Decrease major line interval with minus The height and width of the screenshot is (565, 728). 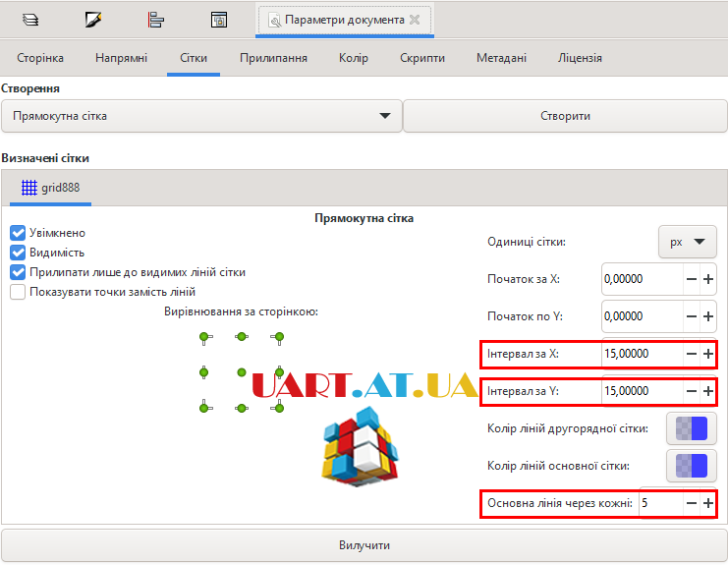point(692,503)
